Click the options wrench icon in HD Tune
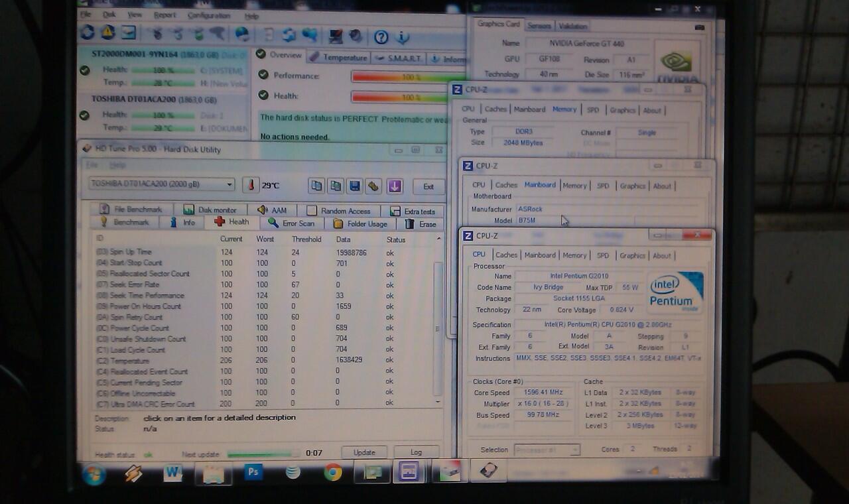 [373, 186]
